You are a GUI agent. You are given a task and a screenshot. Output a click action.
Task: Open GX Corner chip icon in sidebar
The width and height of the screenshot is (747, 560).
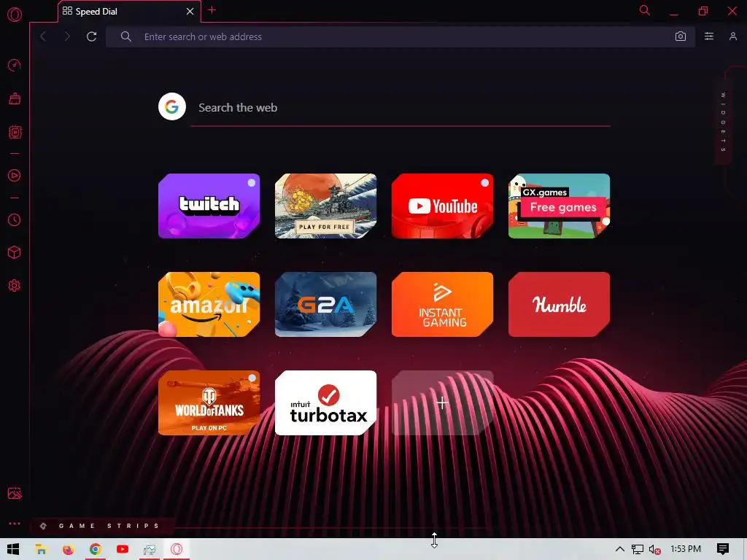pyautogui.click(x=15, y=132)
